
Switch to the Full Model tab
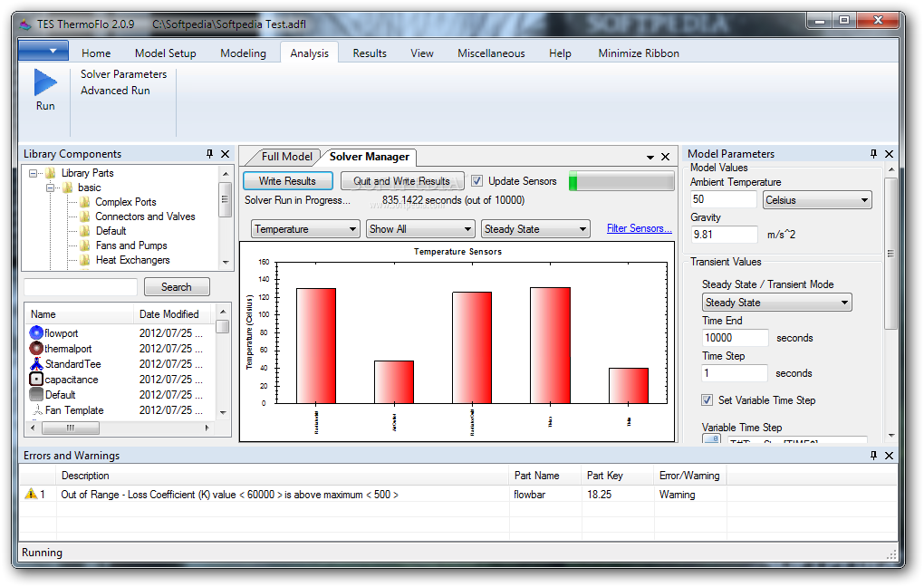(x=286, y=157)
